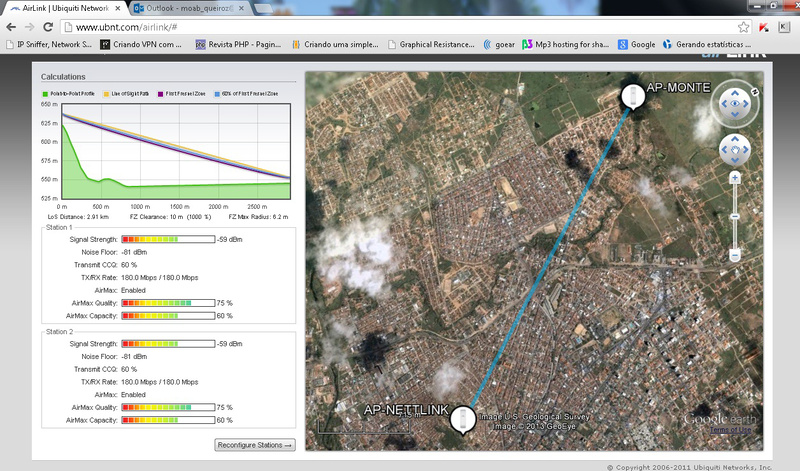
Task: Rotate view left with look-around control arrow
Action: click(x=724, y=104)
